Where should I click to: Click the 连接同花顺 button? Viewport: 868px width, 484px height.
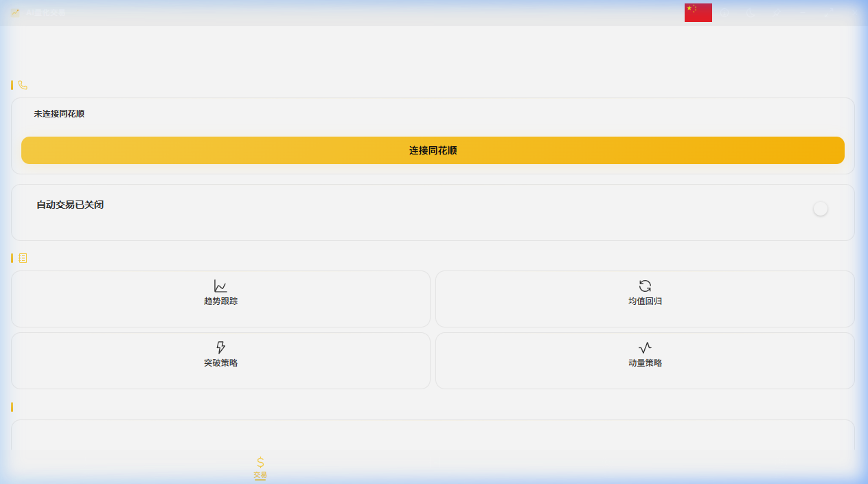tap(433, 150)
